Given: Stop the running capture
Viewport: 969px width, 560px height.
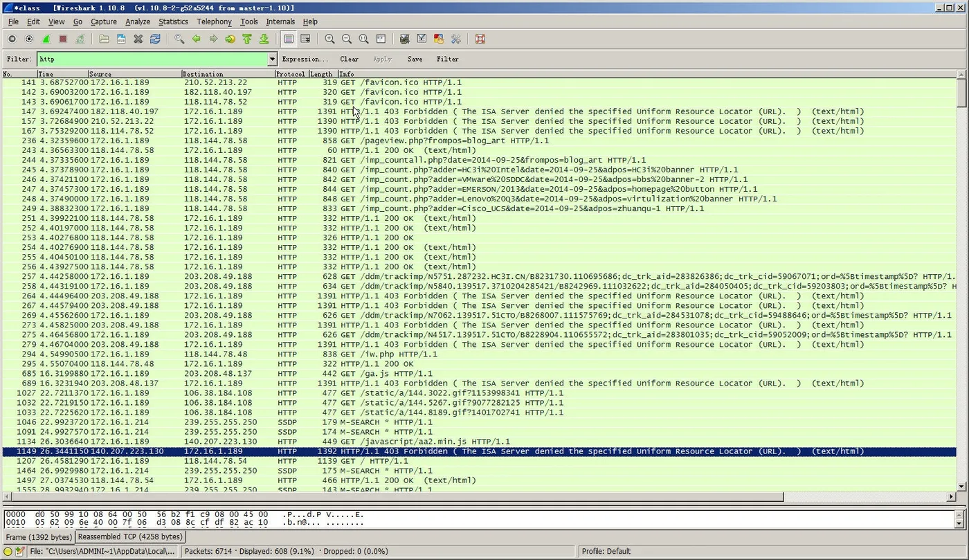Looking at the screenshot, I should pos(63,39).
